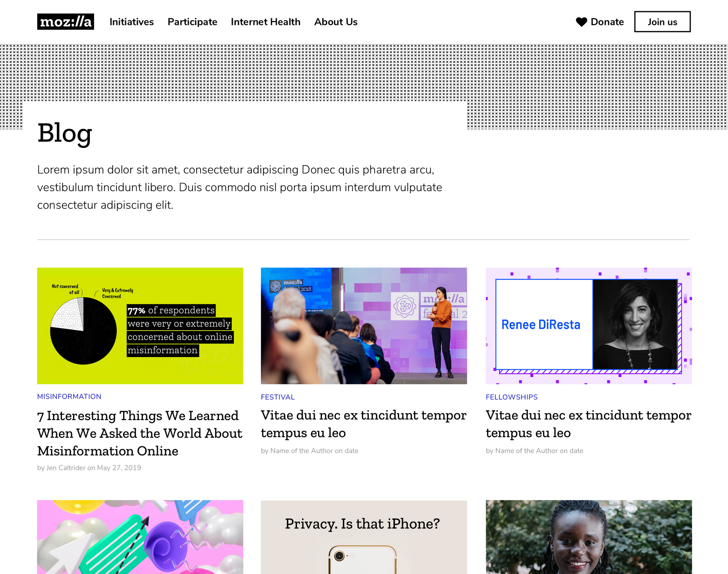Click the Privacy. Is that iPhone? thumbnail

pyautogui.click(x=364, y=537)
